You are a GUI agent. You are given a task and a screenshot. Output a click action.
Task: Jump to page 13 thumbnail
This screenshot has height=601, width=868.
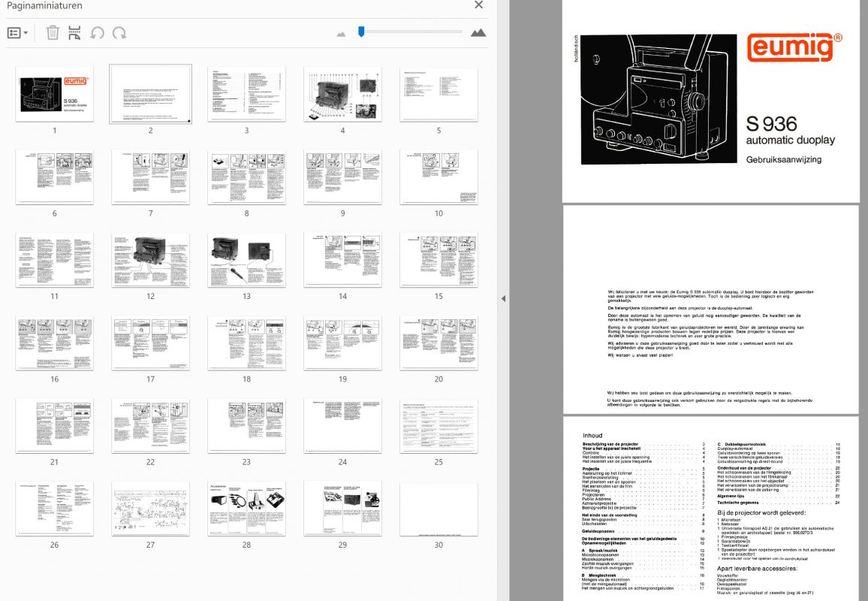click(246, 260)
